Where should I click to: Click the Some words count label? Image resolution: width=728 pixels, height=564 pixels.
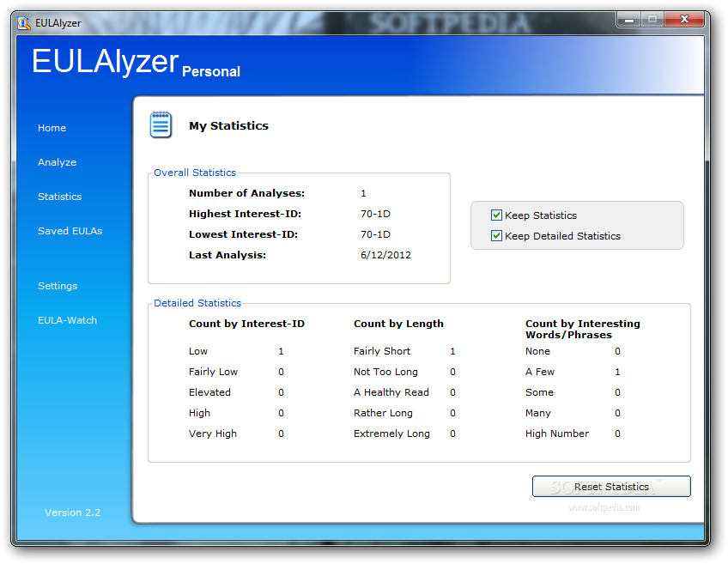pos(539,392)
